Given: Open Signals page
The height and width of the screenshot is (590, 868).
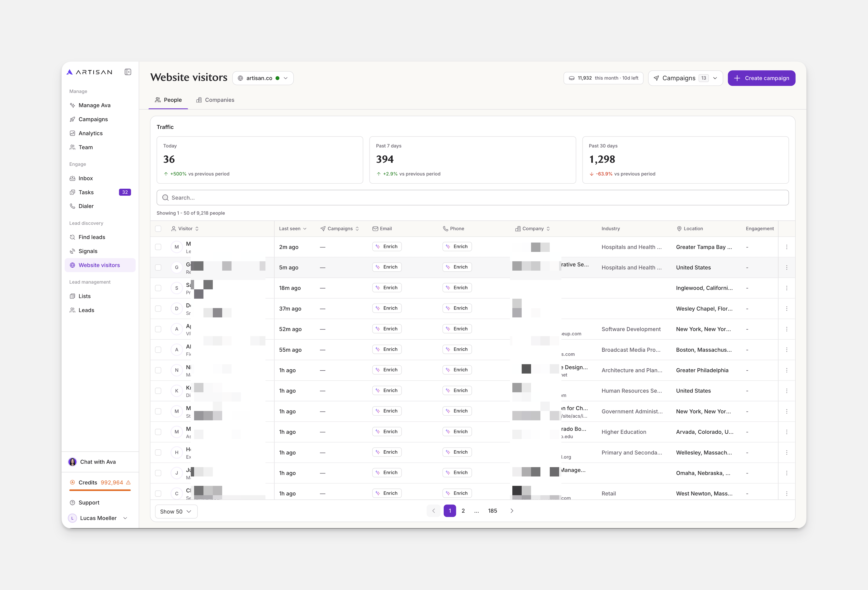Looking at the screenshot, I should point(100,251).
